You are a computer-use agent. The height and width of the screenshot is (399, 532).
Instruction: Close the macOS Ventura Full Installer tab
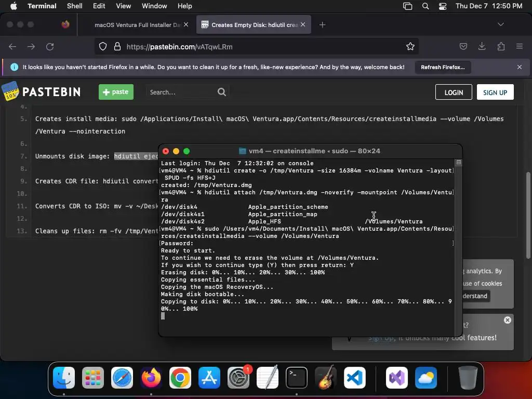click(x=186, y=24)
